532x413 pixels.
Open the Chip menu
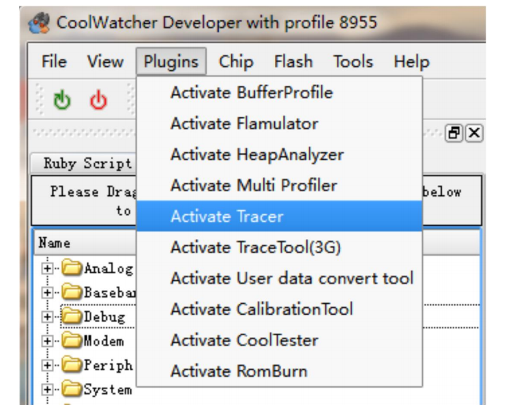coord(236,61)
